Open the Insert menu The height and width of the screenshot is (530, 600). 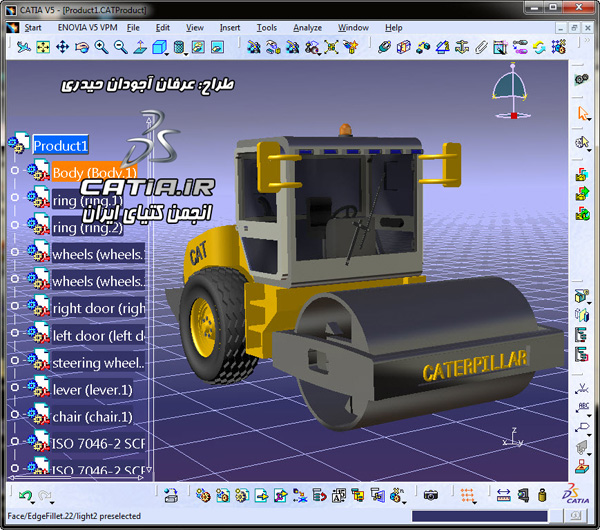click(230, 28)
